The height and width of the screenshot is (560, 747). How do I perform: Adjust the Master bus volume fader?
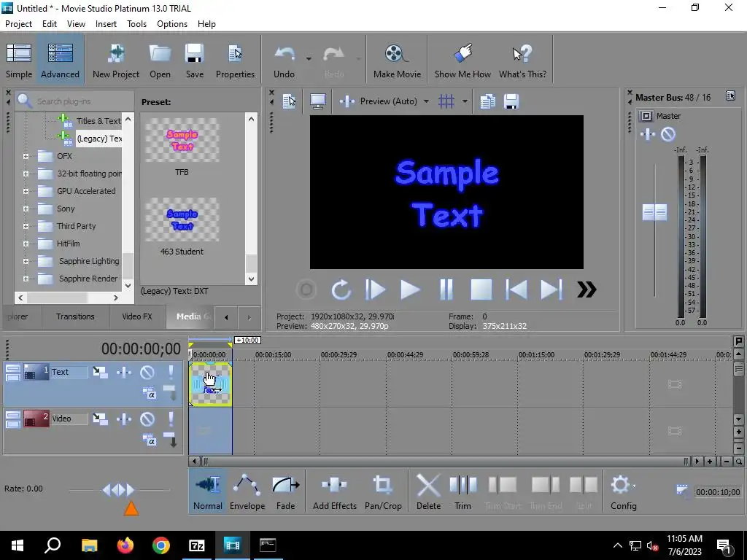[x=654, y=212]
